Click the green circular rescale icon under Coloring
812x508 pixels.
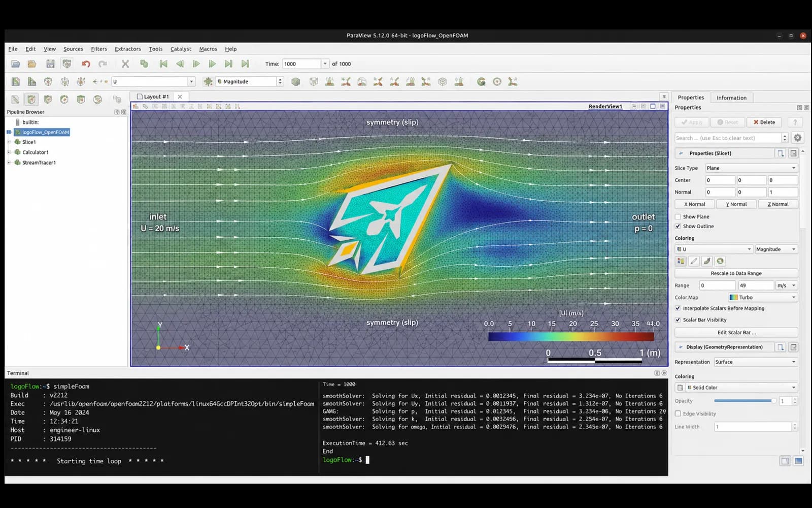720,261
